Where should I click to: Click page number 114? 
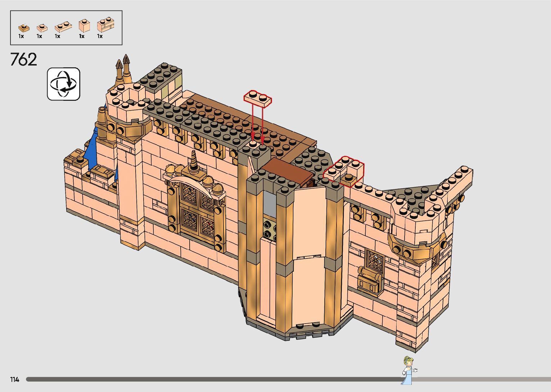pyautogui.click(x=14, y=379)
